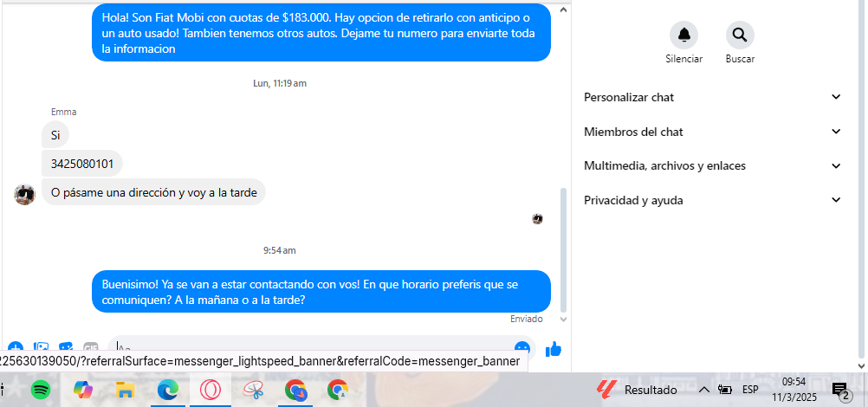868x407 pixels.
Task: Open the emoji picker in the message box
Action: [x=522, y=348]
